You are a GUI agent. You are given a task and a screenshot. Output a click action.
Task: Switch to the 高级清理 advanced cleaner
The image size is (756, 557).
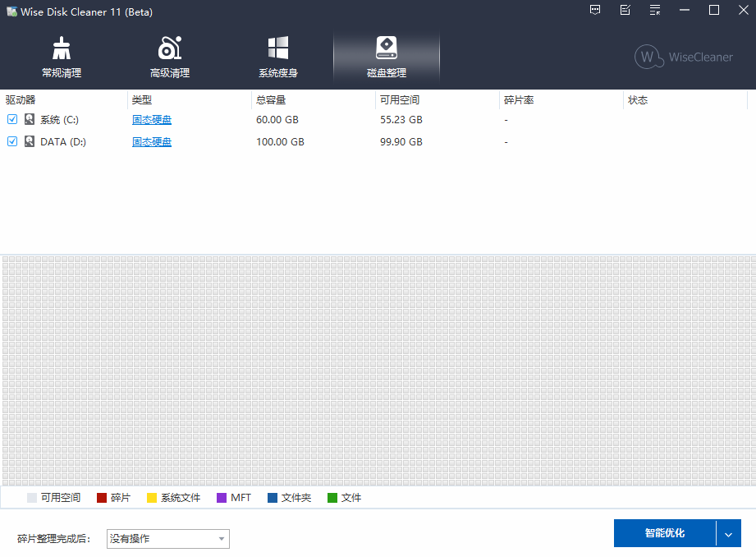pyautogui.click(x=169, y=56)
